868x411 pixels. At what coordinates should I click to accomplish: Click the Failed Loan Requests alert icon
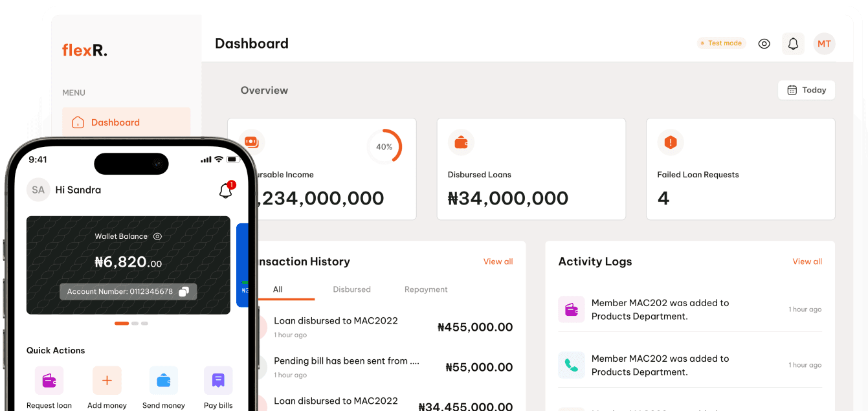pyautogui.click(x=671, y=142)
